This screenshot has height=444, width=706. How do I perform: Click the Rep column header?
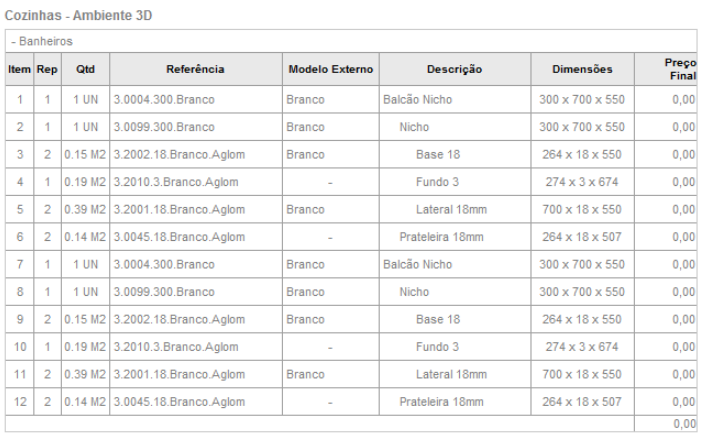click(x=47, y=69)
